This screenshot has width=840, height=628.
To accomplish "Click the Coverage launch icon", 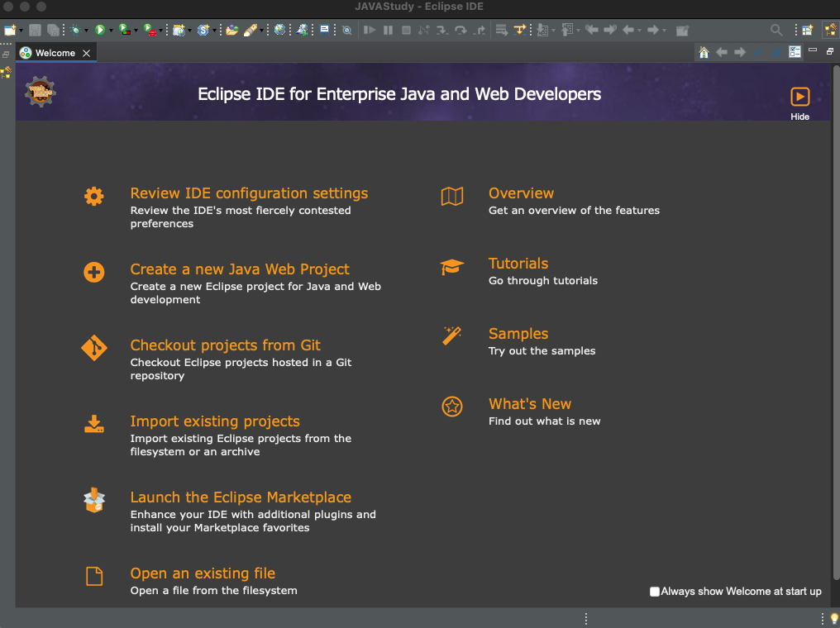I will click(x=124, y=30).
